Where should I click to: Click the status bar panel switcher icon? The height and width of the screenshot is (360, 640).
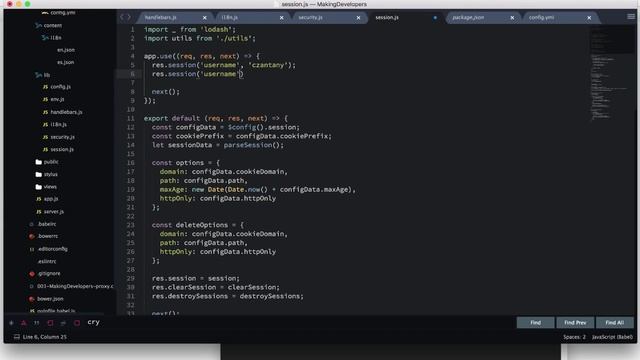pos(17,337)
